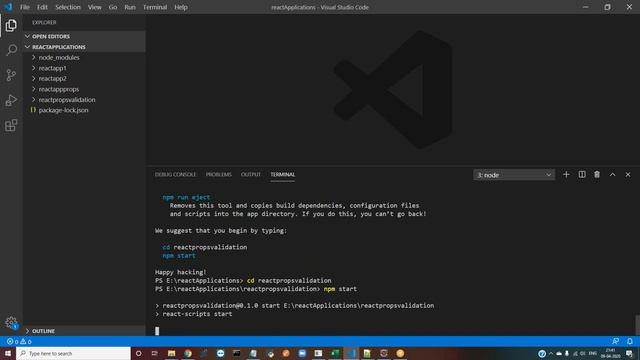This screenshot has height=360, width=640.
Task: Open the Run and Debug view
Action: click(x=11, y=100)
